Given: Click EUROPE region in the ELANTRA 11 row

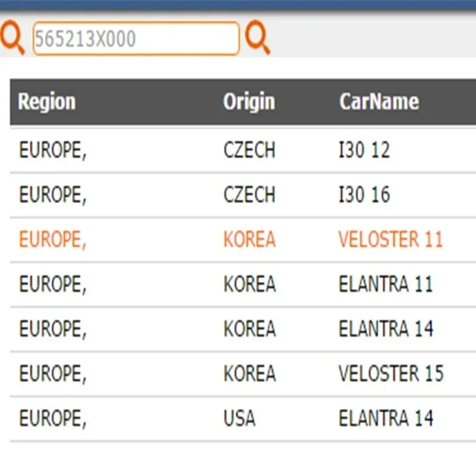Looking at the screenshot, I should click(x=53, y=284).
